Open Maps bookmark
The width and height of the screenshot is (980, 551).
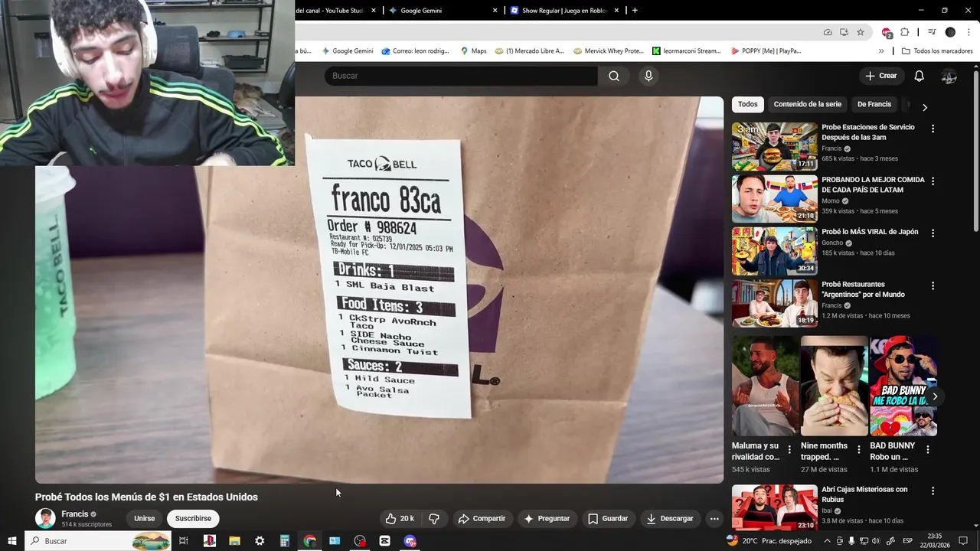[x=473, y=51]
